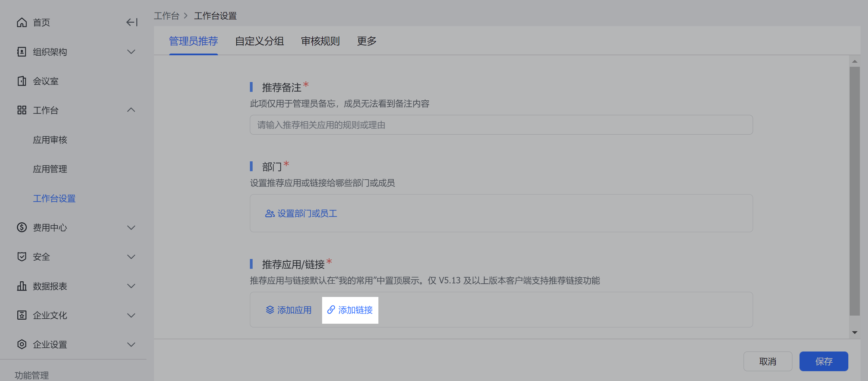This screenshot has width=868, height=381.
Task: Click the Home house icon
Action: tap(22, 22)
